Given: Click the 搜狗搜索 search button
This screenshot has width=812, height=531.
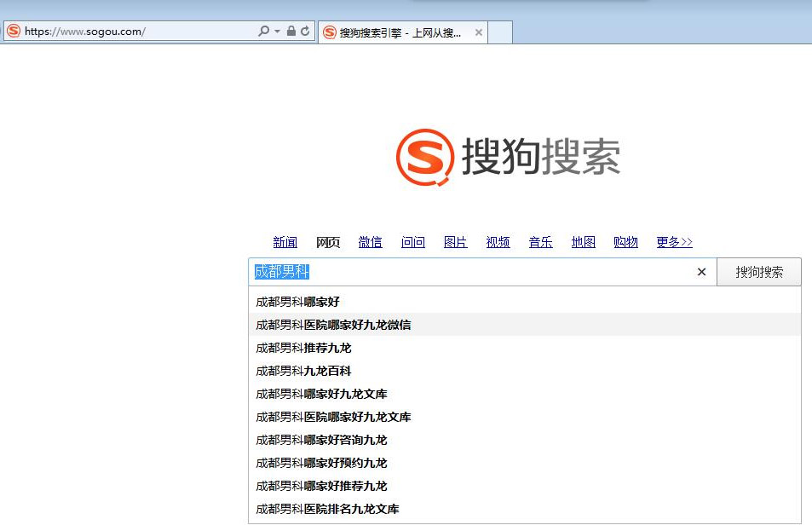Looking at the screenshot, I should click(x=758, y=272).
